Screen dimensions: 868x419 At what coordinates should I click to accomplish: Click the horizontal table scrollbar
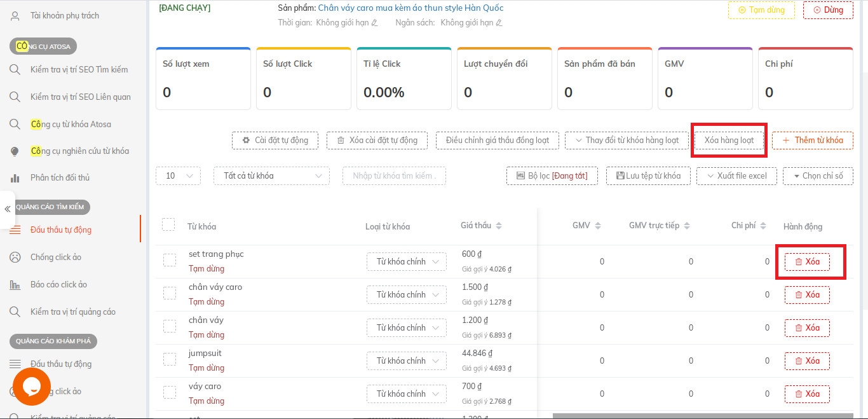699,416
